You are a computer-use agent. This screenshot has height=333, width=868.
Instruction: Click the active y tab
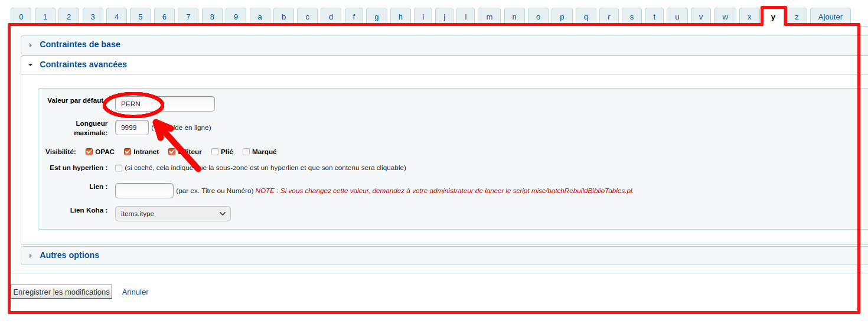[773, 17]
